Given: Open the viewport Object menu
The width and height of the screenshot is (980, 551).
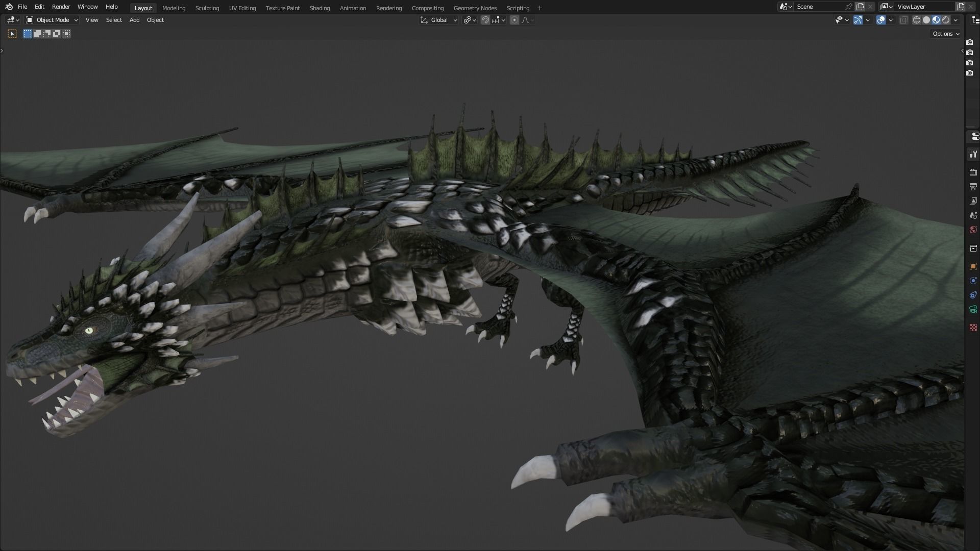Looking at the screenshot, I should tap(155, 20).
